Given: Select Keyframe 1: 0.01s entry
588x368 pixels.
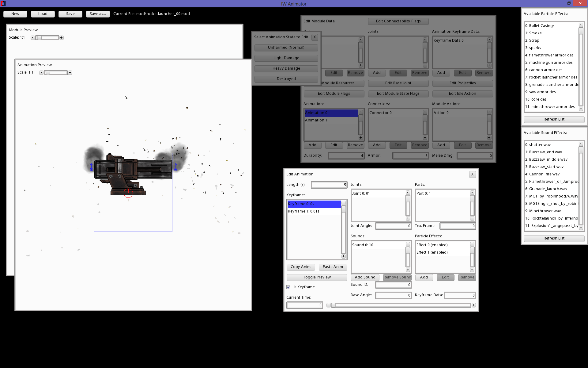Looking at the screenshot, I should [303, 211].
